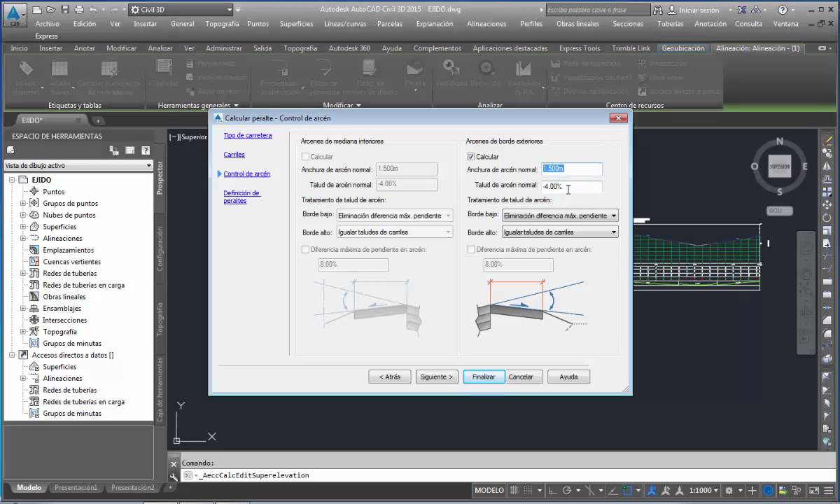Click the MODELO status bar button

(489, 491)
